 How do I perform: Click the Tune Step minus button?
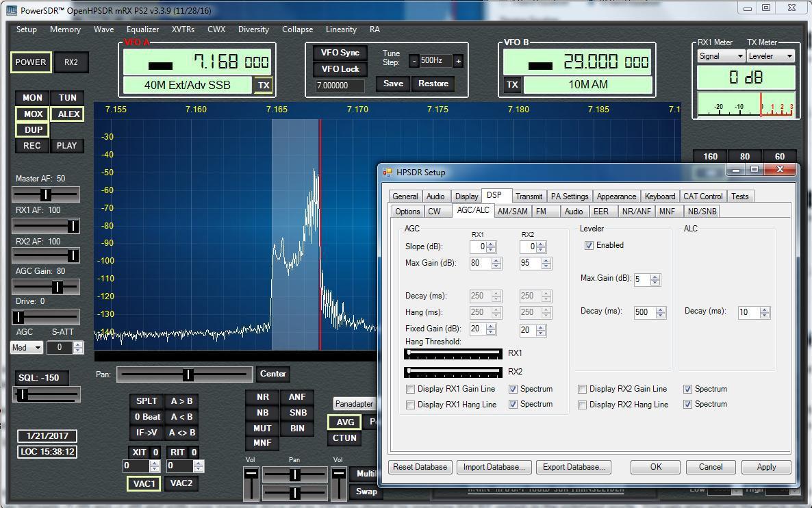(x=414, y=61)
